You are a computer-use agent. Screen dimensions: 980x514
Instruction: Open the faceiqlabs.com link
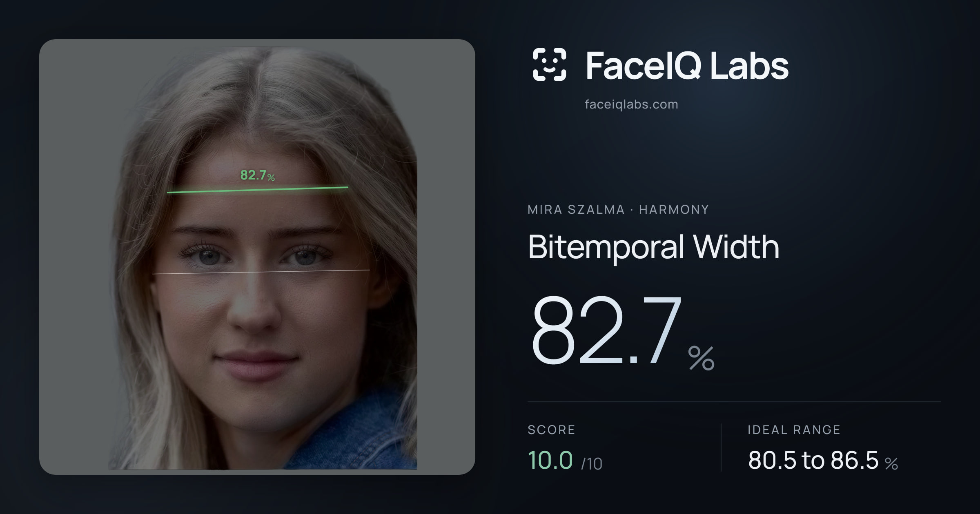[x=631, y=104]
